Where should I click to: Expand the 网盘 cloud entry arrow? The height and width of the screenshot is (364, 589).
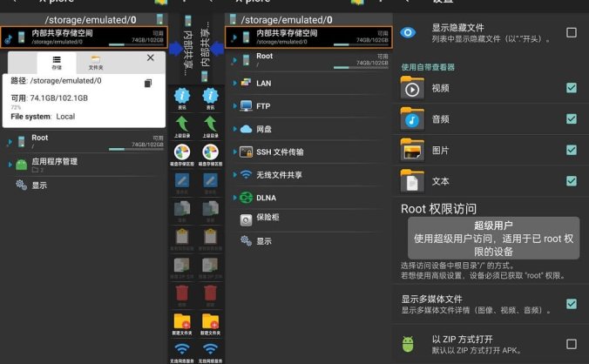234,129
